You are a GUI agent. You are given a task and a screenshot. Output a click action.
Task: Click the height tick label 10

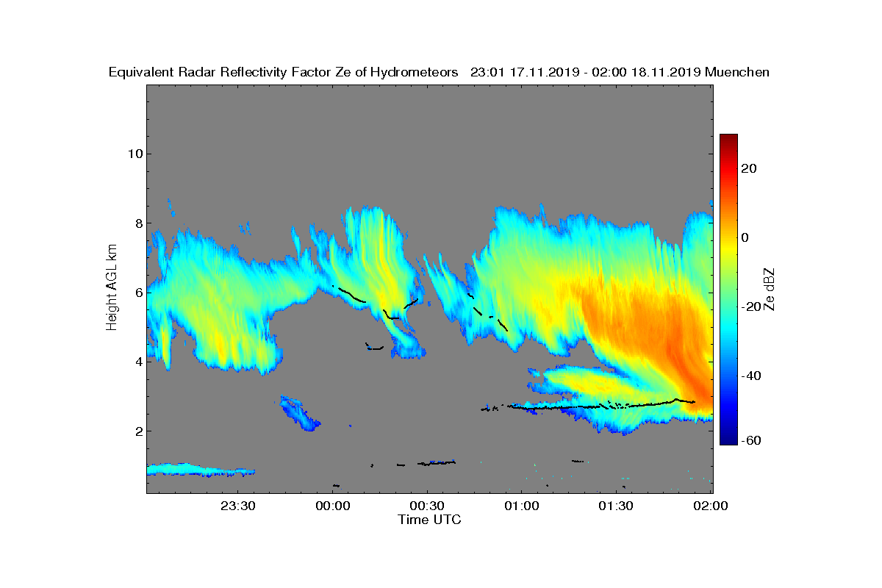point(134,154)
